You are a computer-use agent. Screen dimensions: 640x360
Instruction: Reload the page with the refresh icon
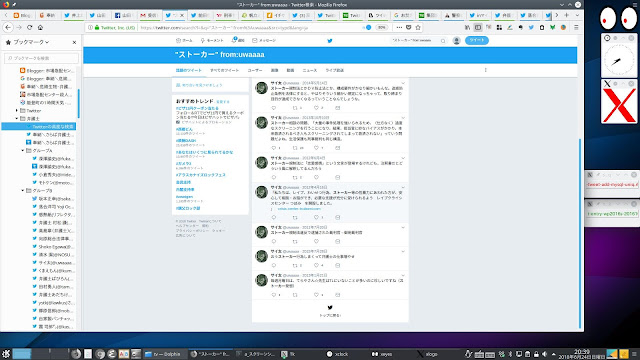coord(29,27)
